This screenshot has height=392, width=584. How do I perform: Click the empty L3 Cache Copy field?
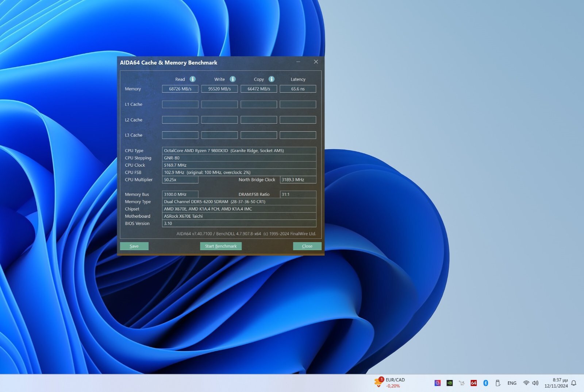(259, 135)
